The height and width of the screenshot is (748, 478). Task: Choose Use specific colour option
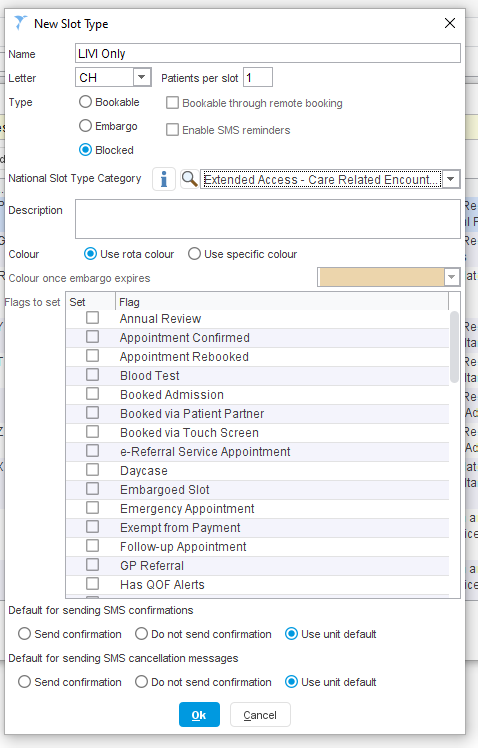point(194,254)
